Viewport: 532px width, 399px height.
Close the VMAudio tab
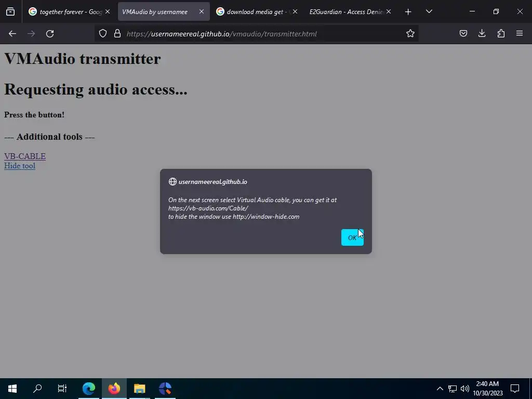202,12
